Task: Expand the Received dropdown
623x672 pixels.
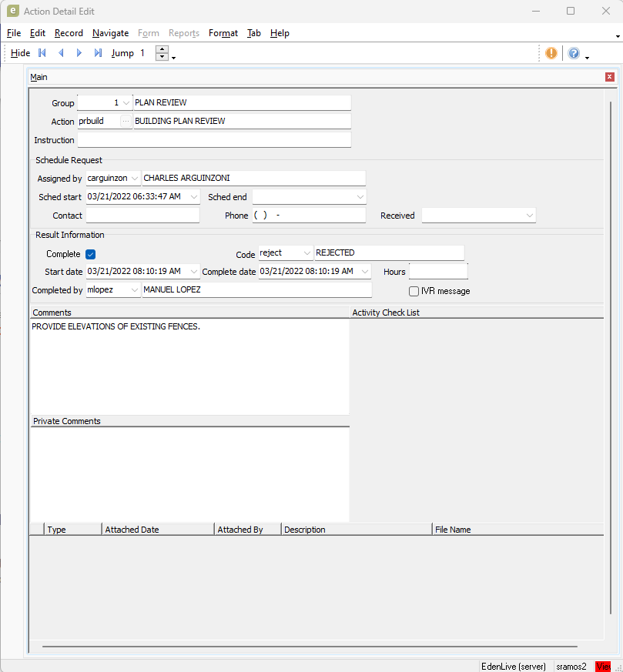Action: point(530,216)
